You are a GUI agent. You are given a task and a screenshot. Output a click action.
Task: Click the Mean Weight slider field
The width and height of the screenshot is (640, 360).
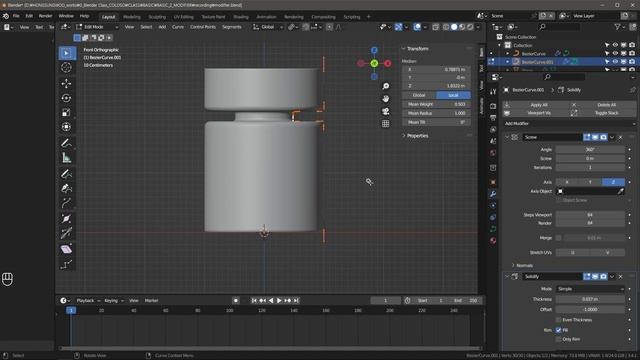point(436,104)
